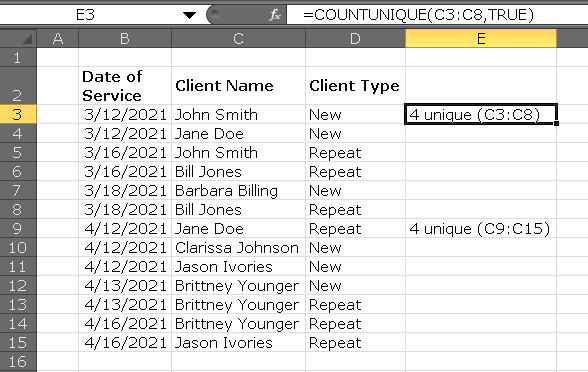Click 'Jason Ivories' in row 11
Screen dimensions: 588x372
(238, 267)
